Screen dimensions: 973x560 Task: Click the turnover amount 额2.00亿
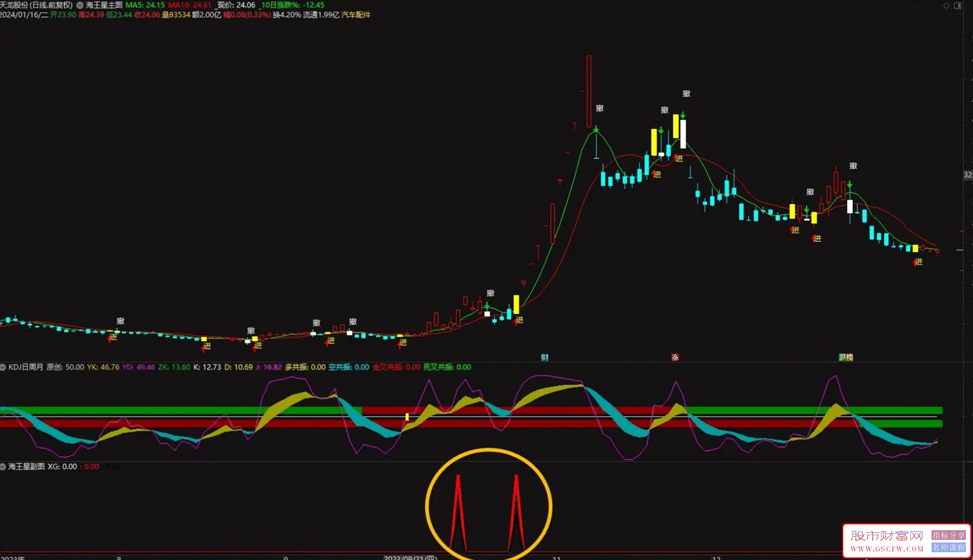tap(207, 14)
